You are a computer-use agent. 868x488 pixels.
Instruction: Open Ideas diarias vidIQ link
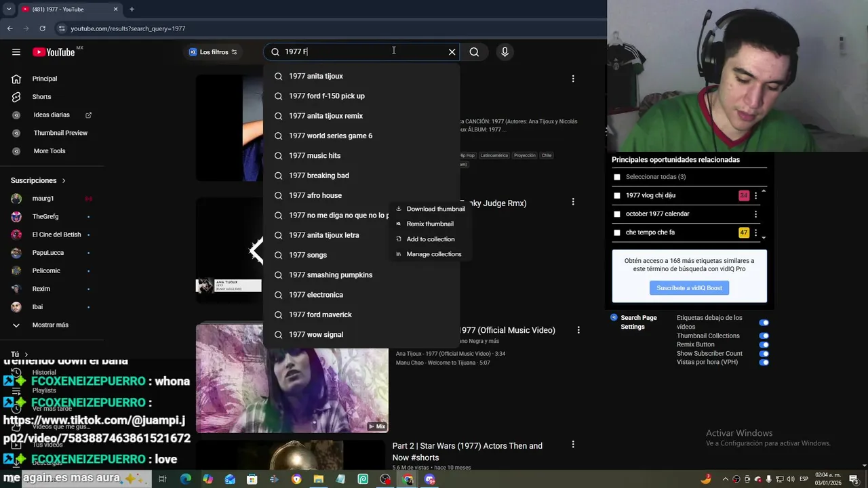click(x=52, y=115)
